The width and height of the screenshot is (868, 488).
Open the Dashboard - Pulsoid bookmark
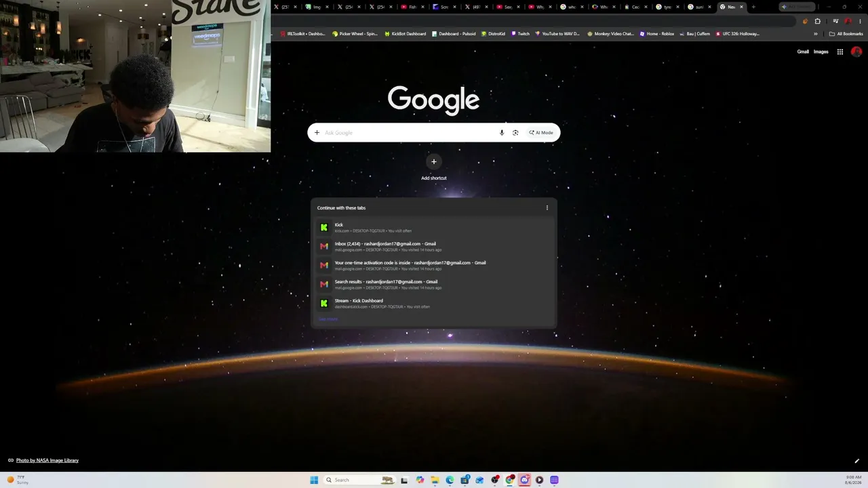tap(454, 34)
